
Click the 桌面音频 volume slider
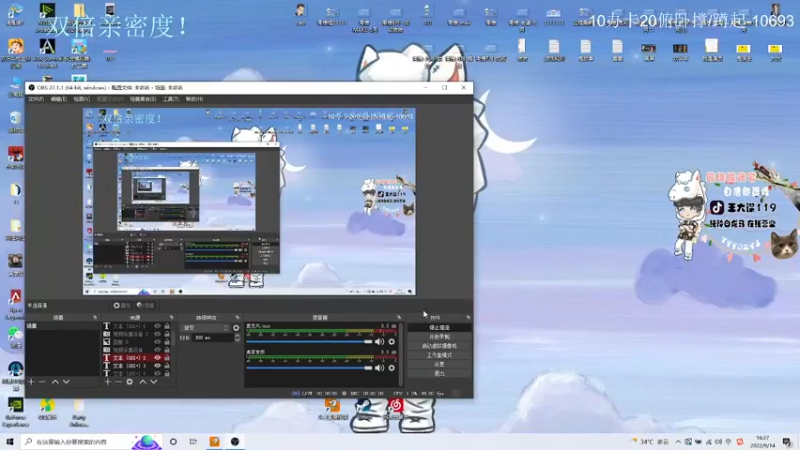pos(309,367)
